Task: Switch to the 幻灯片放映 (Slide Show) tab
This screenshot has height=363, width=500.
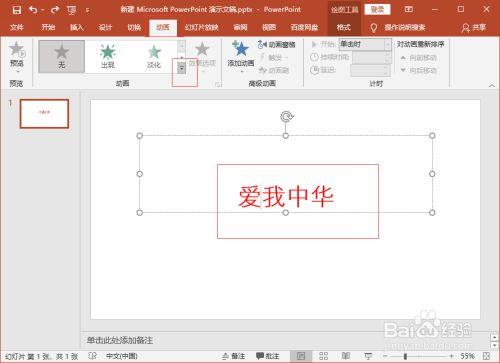Action: pos(202,27)
